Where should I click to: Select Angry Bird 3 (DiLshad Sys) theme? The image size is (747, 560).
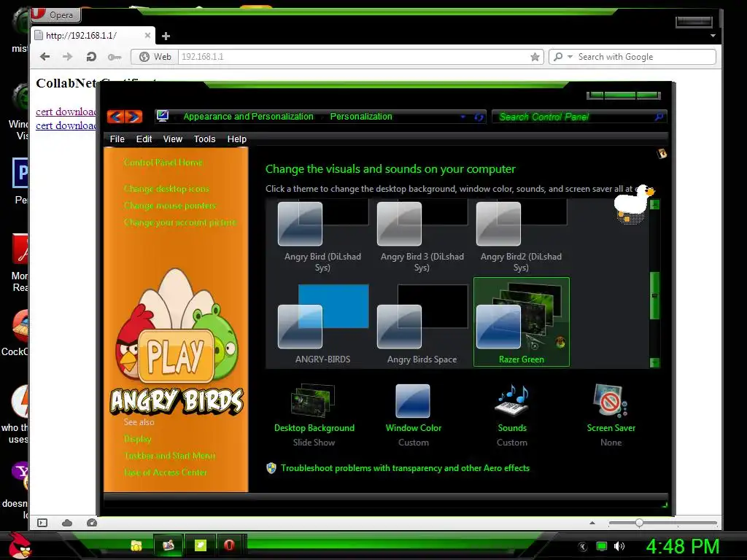click(422, 236)
